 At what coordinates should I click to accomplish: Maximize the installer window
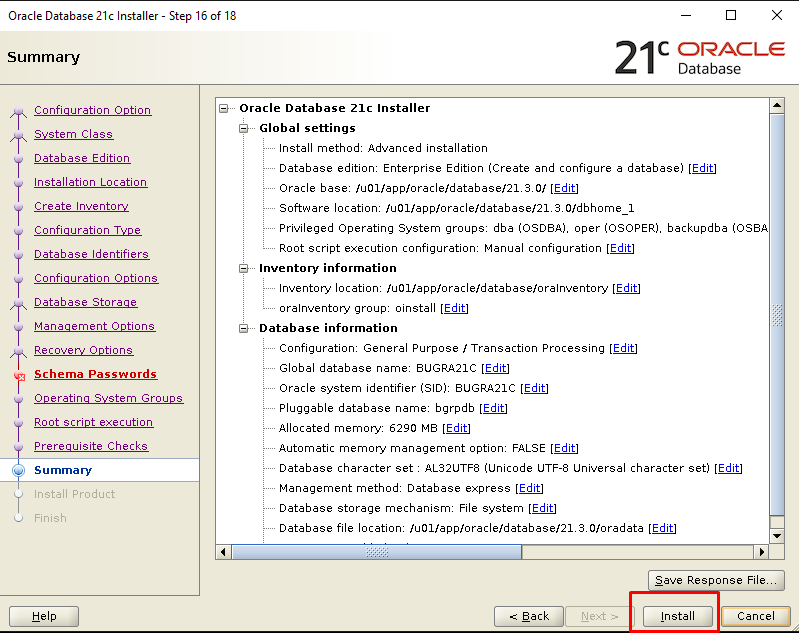coord(731,15)
